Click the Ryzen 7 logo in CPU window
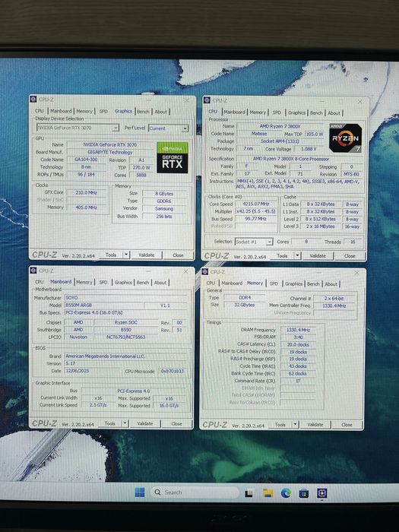399x532 pixels. [x=345, y=138]
